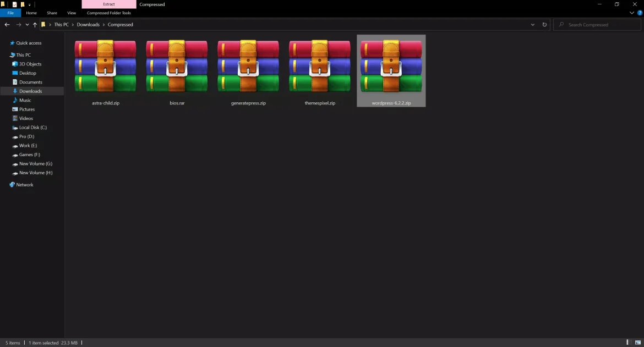Expand the ribbon using the chevron
Viewport: 644px width, 347px height.
(x=632, y=13)
